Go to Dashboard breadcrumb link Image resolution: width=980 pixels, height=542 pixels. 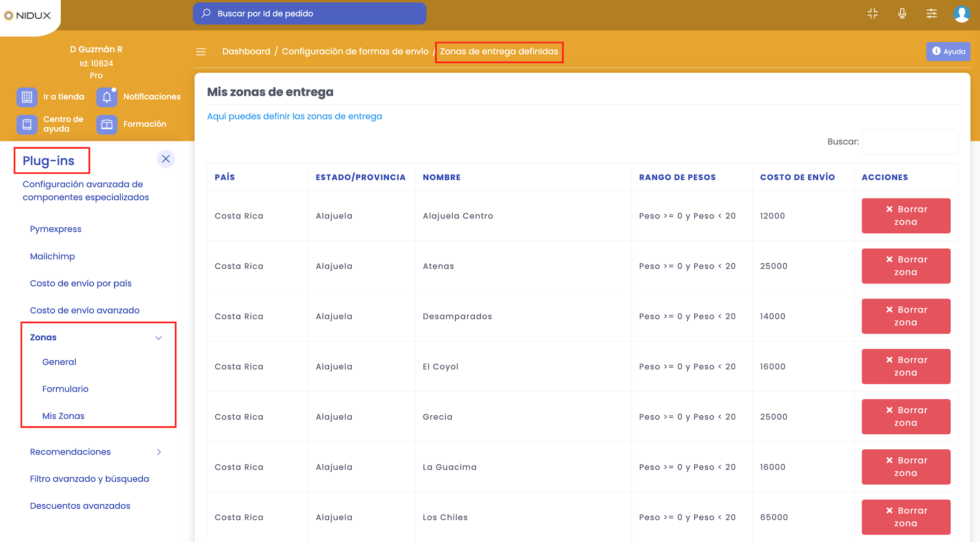[x=246, y=51]
